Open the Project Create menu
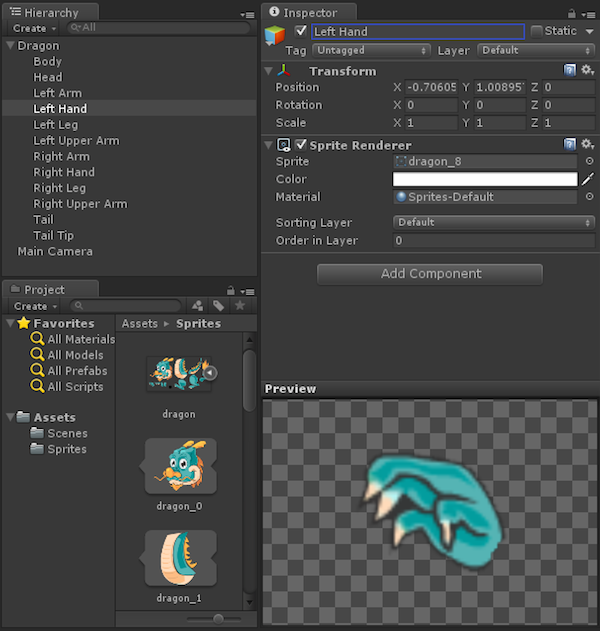The height and width of the screenshot is (631, 600). (35, 306)
